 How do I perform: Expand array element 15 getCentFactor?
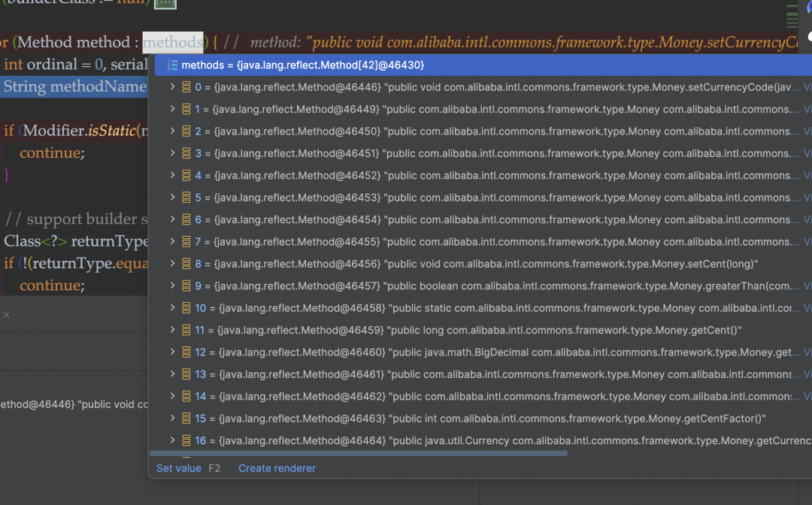(x=172, y=418)
